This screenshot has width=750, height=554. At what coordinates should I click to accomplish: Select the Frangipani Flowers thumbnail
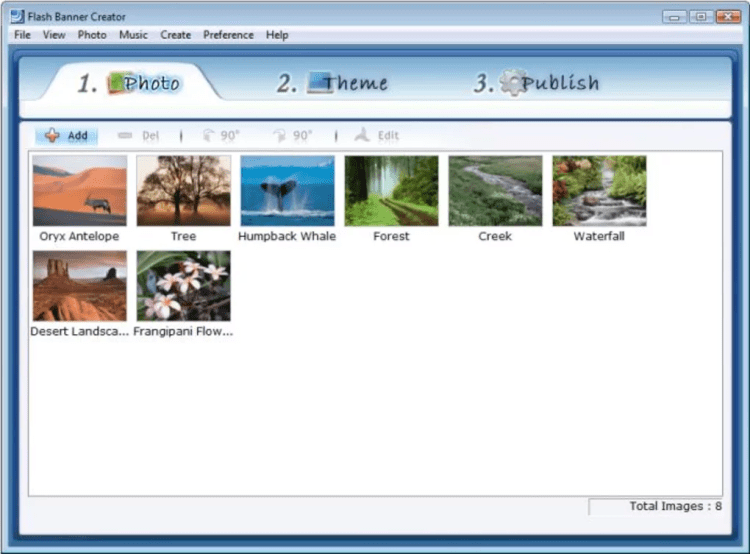(x=184, y=286)
